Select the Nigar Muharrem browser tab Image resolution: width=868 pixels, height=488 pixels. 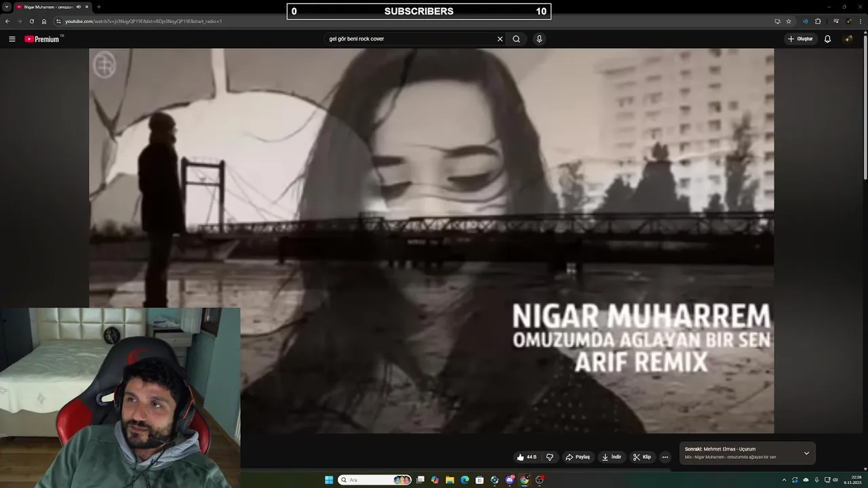point(52,7)
